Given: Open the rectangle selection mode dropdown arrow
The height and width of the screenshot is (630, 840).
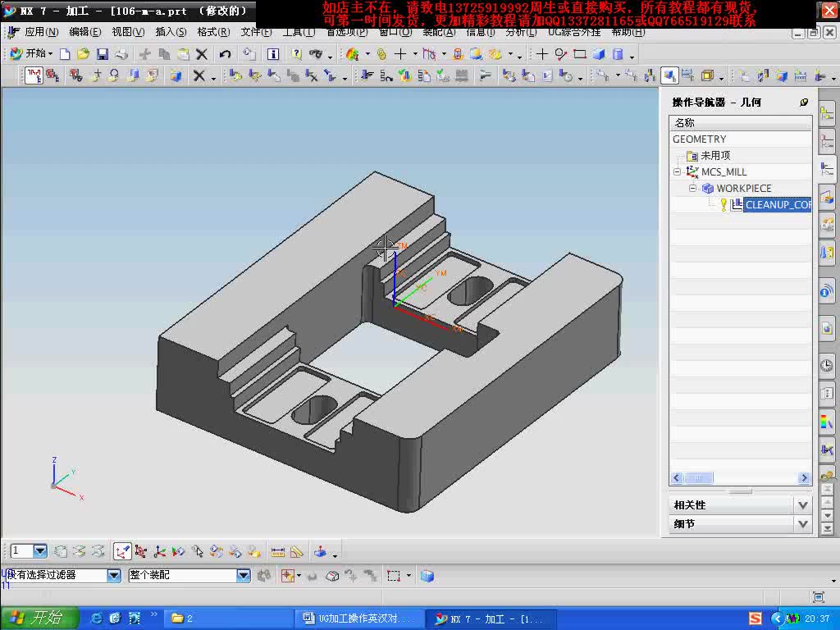Looking at the screenshot, I should click(409, 576).
